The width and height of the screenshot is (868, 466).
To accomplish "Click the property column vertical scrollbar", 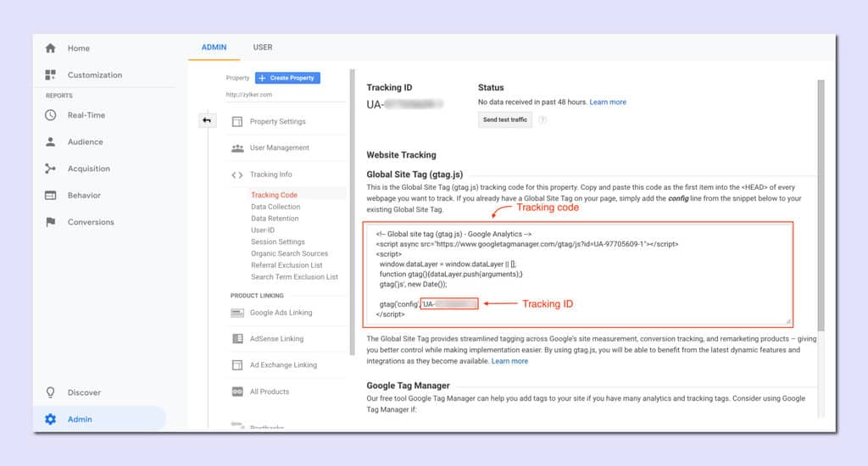I will pos(352,212).
